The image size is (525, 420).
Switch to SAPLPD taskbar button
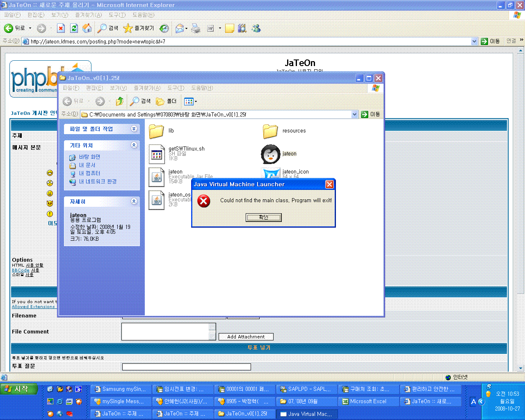click(x=306, y=389)
